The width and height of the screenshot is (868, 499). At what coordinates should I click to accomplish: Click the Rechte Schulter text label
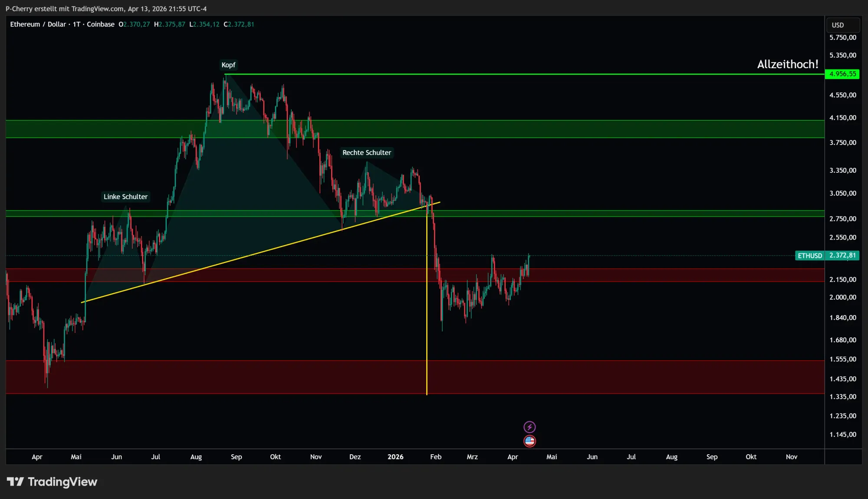(367, 153)
